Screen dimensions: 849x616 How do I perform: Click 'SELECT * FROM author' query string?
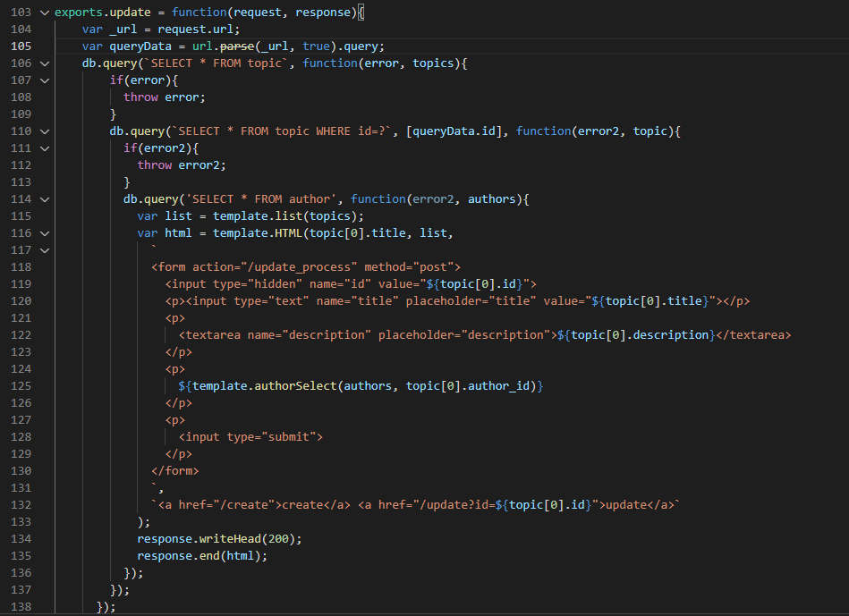tap(261, 199)
